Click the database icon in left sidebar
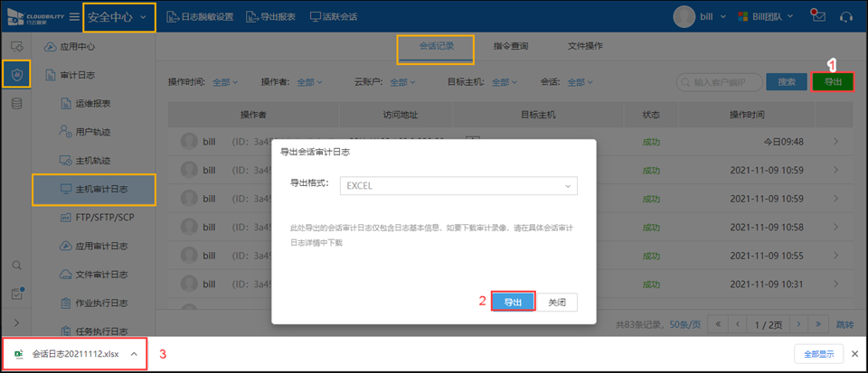The height and width of the screenshot is (373, 868). tap(16, 104)
